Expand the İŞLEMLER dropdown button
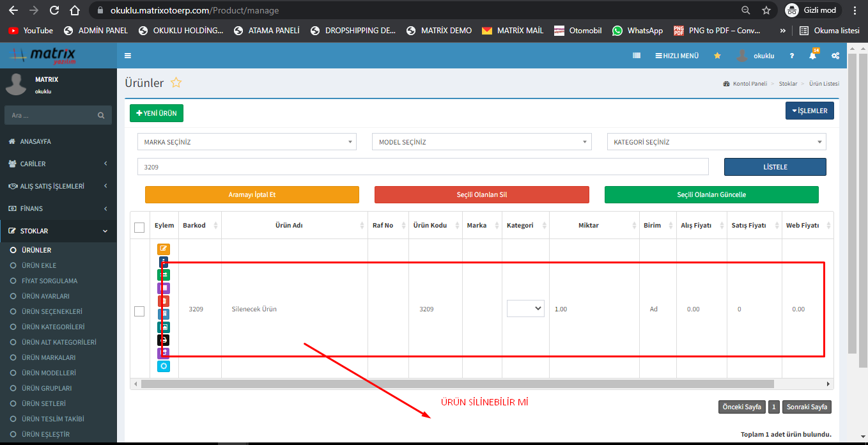This screenshot has height=445, width=868. point(809,111)
